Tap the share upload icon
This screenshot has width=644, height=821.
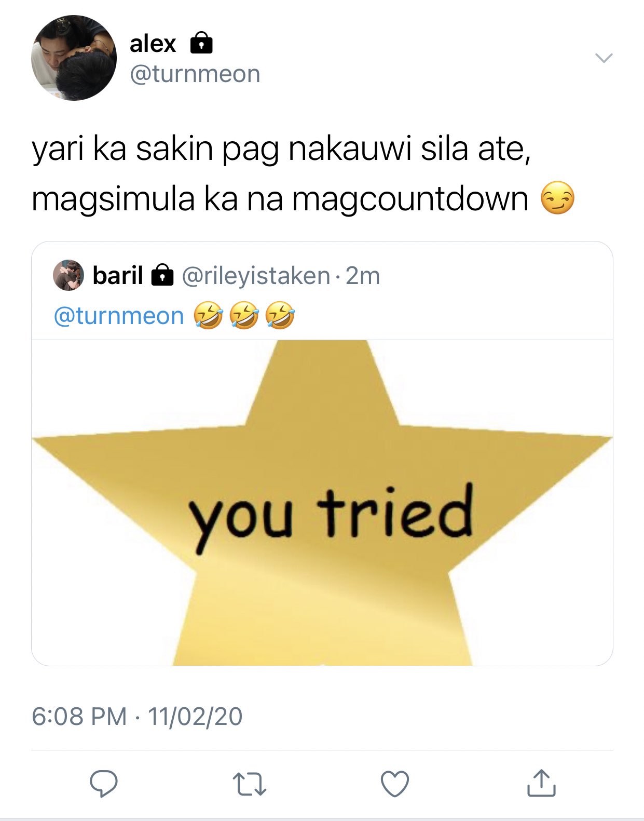541,783
